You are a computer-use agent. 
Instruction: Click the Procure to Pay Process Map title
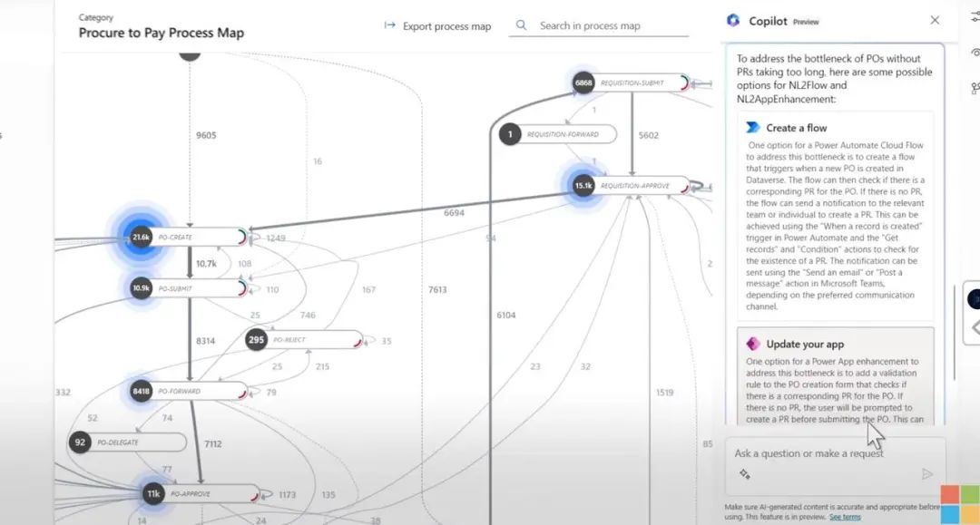[x=162, y=33]
